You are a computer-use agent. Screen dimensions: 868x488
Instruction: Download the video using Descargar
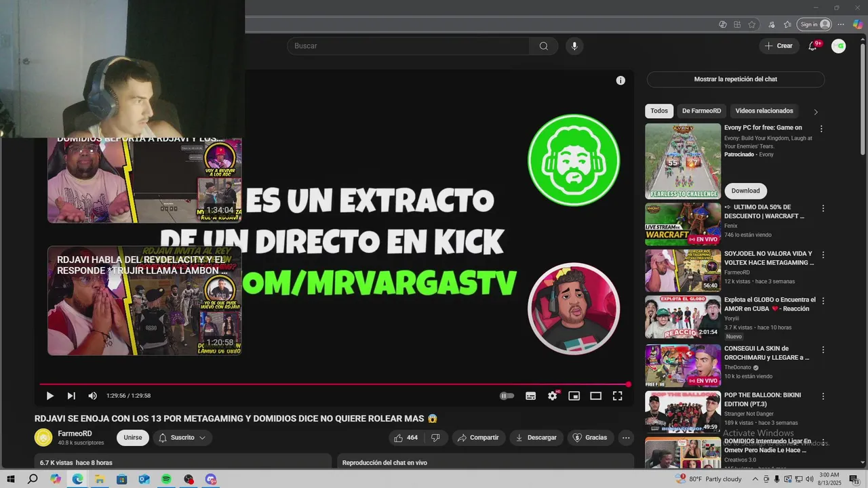click(536, 438)
